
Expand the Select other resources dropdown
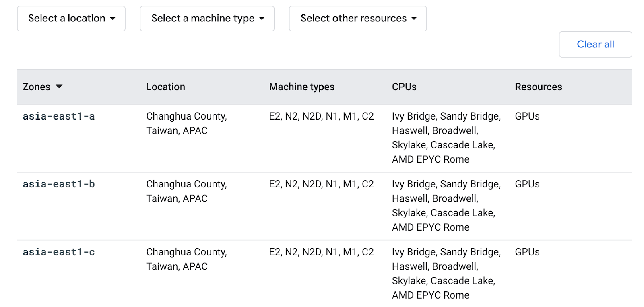(358, 19)
